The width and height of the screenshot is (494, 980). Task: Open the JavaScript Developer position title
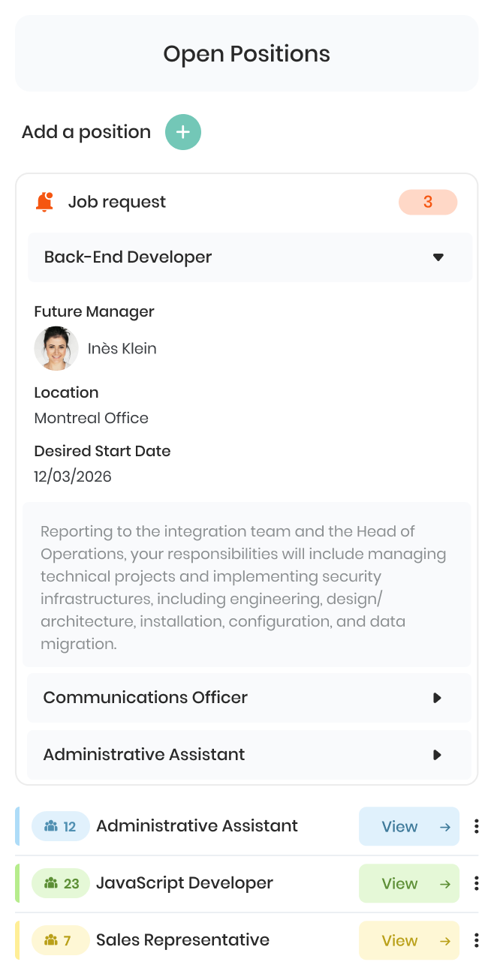pos(185,883)
